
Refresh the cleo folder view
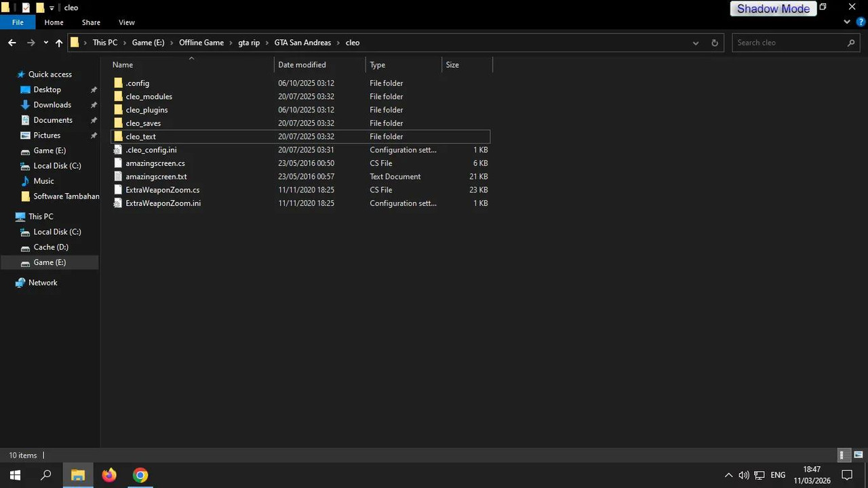click(714, 43)
